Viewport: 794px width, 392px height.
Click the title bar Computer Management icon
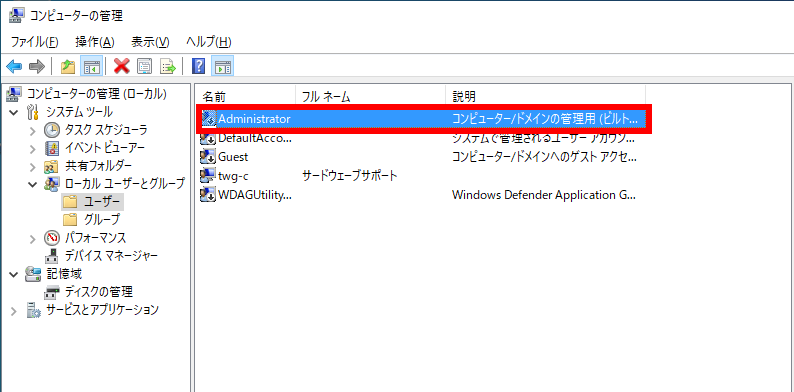tap(16, 16)
